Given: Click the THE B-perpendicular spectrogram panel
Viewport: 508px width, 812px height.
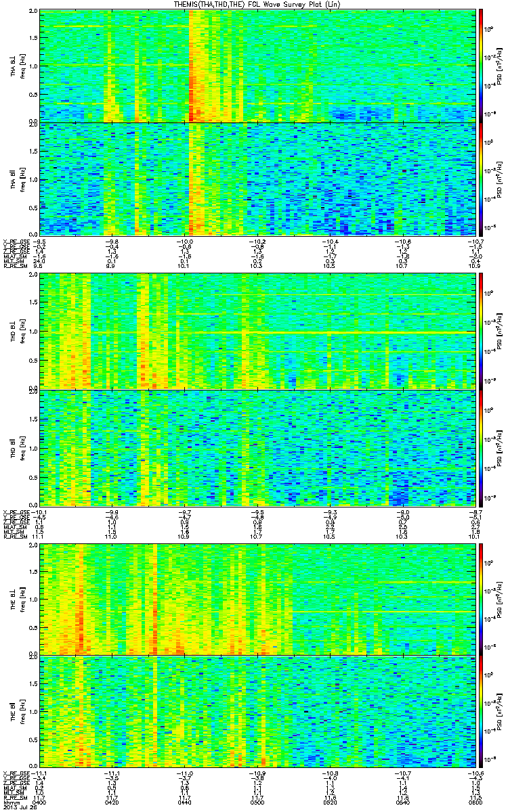Looking at the screenshot, I should click(x=257, y=598).
